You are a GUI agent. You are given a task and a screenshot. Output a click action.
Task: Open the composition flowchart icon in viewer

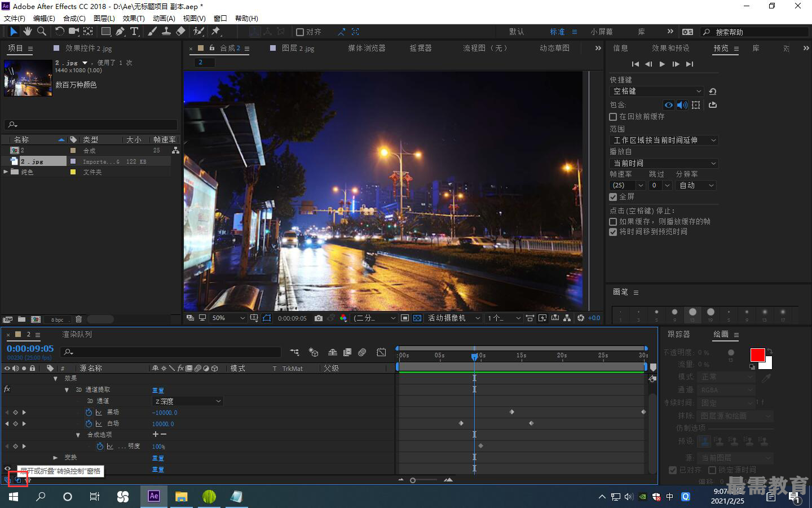(567, 318)
